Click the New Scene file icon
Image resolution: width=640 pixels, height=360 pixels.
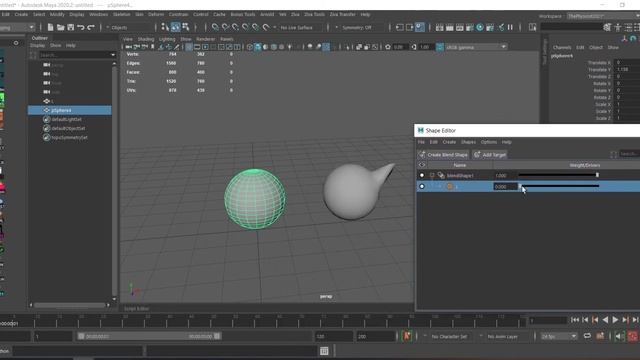click(50, 27)
